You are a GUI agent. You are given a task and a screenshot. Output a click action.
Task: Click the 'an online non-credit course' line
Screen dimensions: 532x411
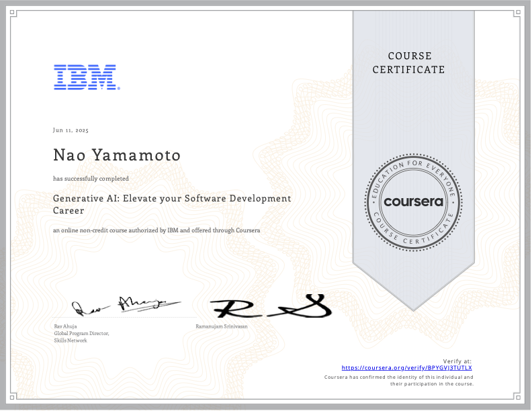pos(157,230)
